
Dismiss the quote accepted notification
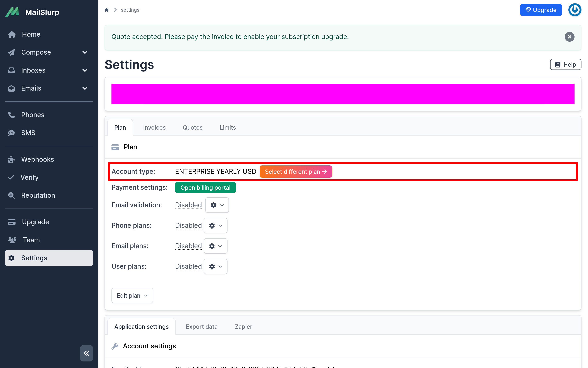(x=569, y=37)
